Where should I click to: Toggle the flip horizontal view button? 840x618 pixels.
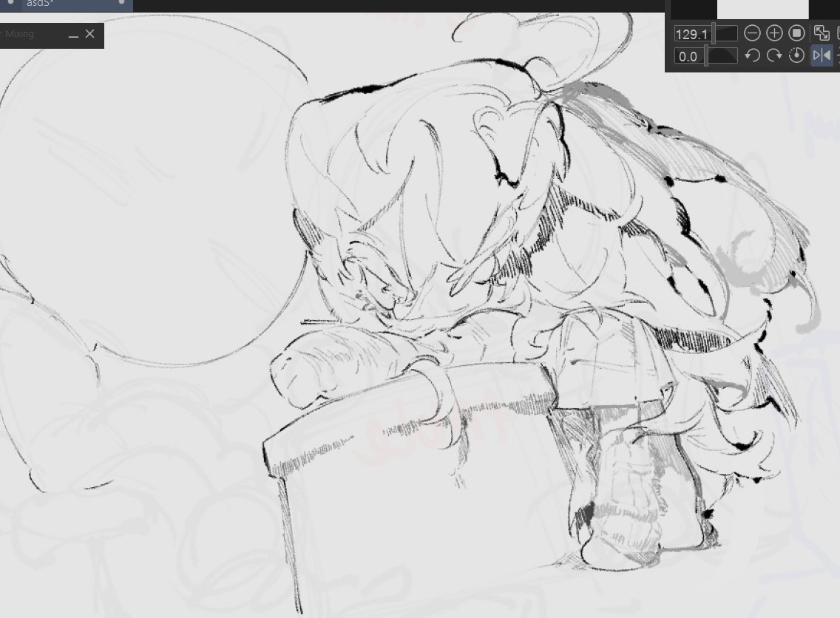pyautogui.click(x=822, y=55)
